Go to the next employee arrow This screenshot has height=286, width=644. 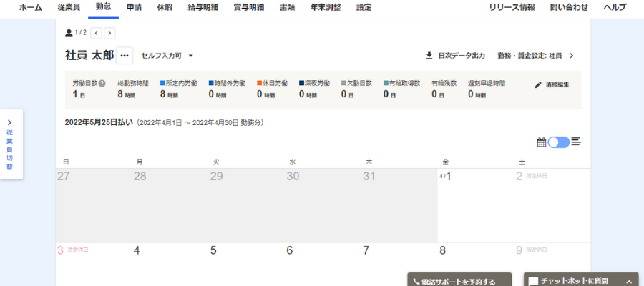(x=109, y=33)
